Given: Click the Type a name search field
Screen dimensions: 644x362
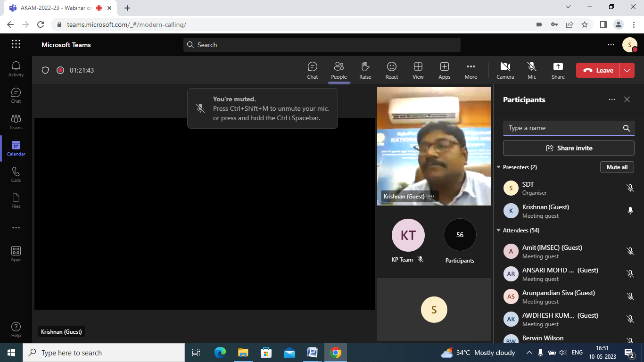Looking at the screenshot, I should click(563, 128).
